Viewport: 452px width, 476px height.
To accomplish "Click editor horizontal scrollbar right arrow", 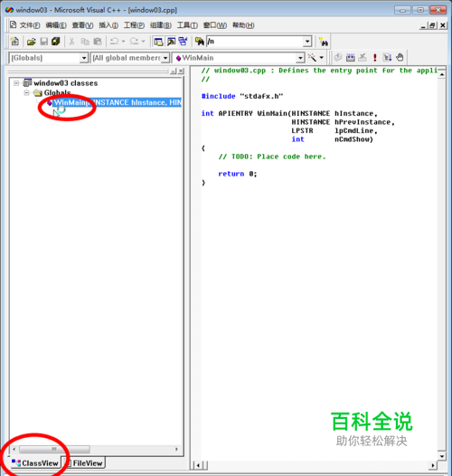I will tap(433, 465).
